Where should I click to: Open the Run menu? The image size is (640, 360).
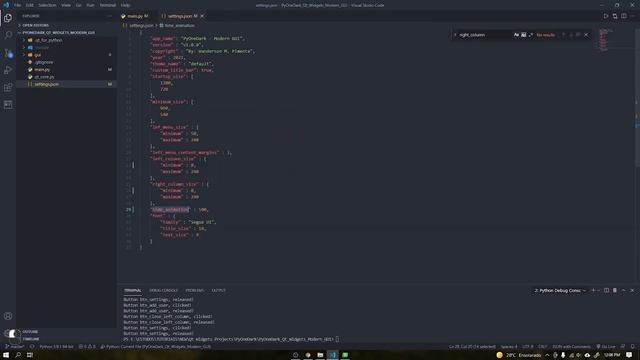point(90,5)
